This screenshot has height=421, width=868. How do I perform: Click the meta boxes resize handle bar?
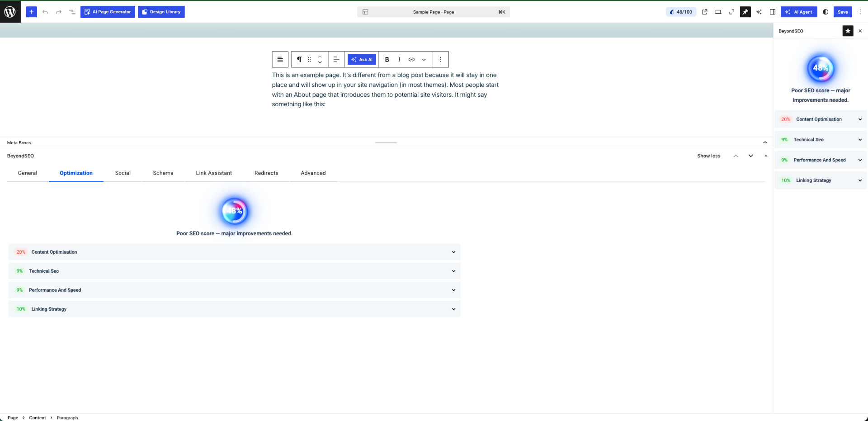click(386, 142)
